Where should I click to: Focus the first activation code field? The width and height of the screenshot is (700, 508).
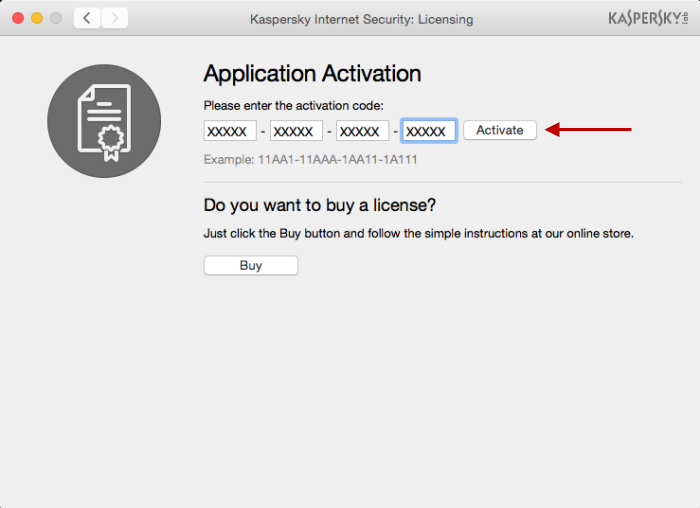tap(230, 131)
